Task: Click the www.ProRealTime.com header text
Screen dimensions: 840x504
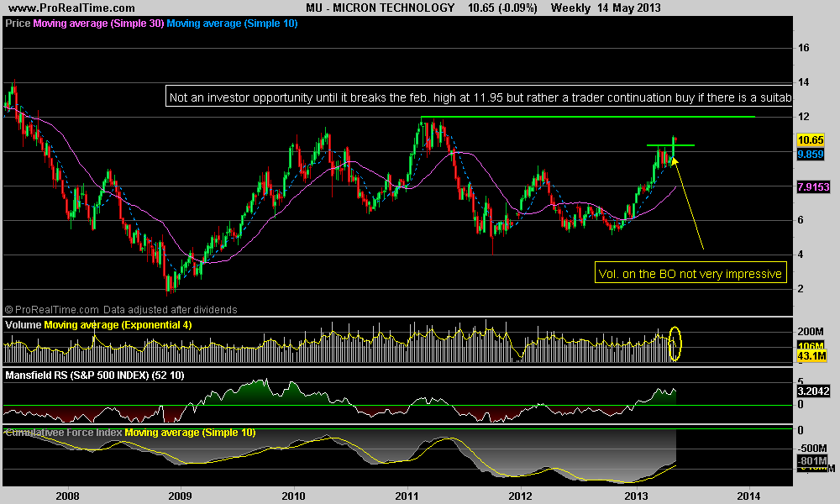Action: (x=71, y=8)
